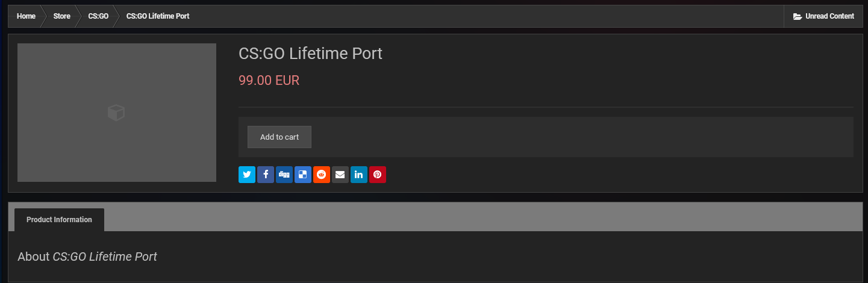
Task: Select the Product Information tab
Action: (x=59, y=220)
